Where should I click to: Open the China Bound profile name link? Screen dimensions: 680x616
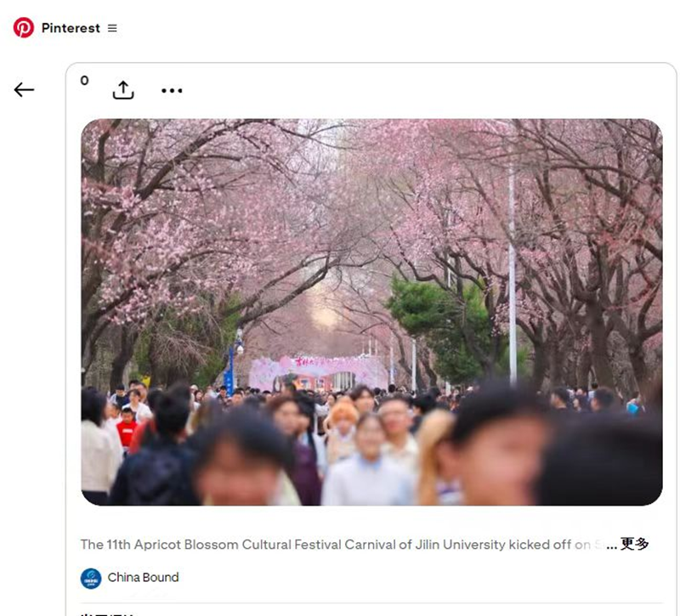[143, 578]
